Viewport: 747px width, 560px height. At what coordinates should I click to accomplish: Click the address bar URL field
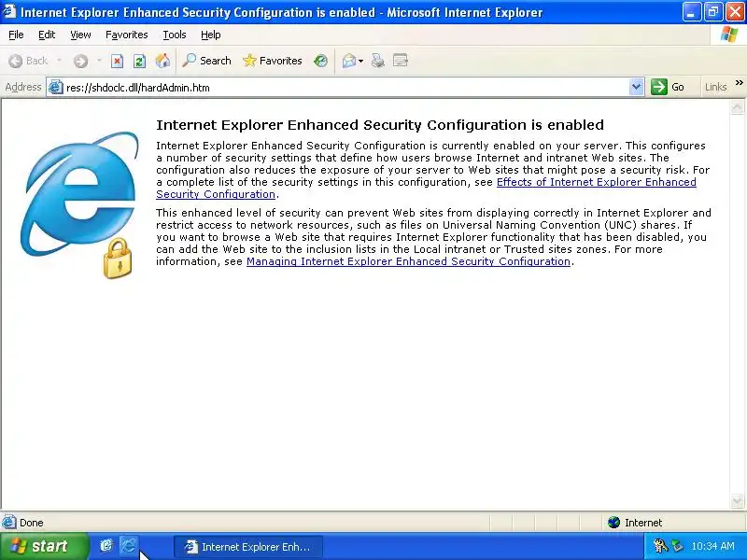click(x=345, y=88)
